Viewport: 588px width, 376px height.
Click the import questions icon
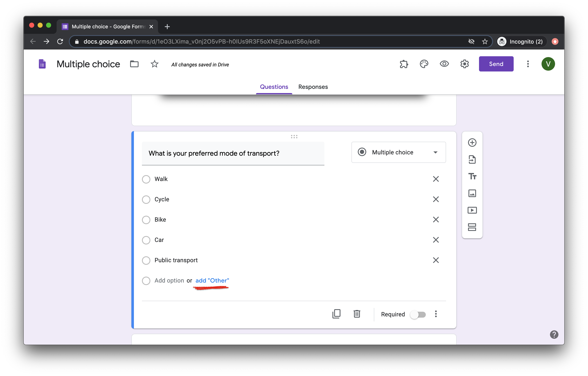pos(471,159)
